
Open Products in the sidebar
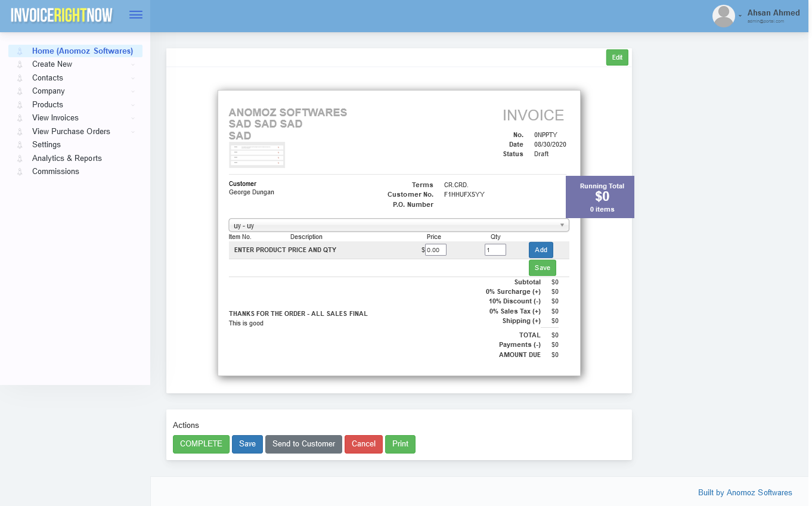[48, 104]
